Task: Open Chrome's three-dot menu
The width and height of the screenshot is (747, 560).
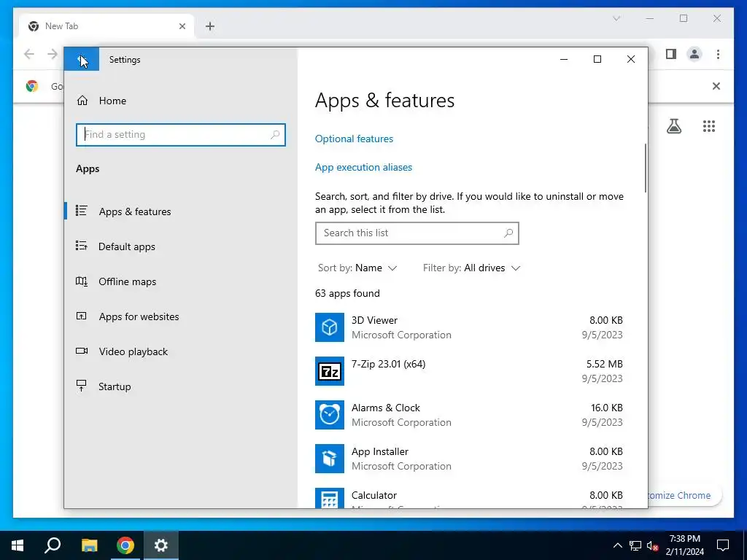Action: point(718,54)
